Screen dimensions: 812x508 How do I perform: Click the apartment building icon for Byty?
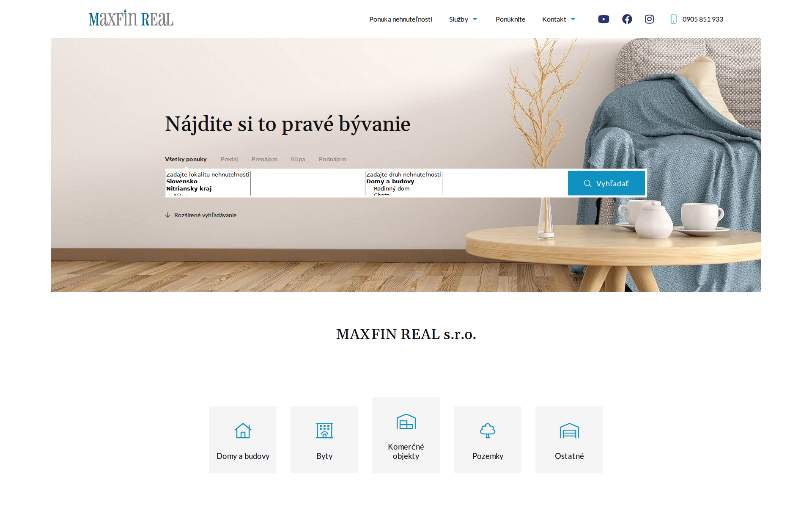pyautogui.click(x=324, y=431)
